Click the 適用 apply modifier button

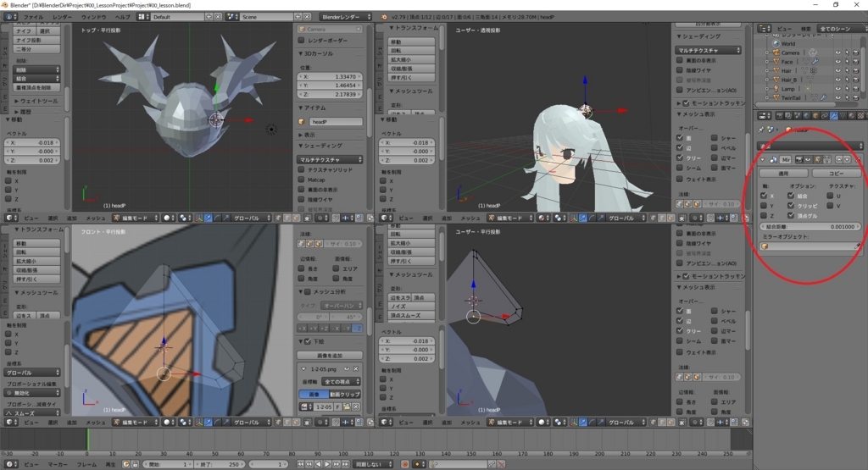(x=783, y=173)
